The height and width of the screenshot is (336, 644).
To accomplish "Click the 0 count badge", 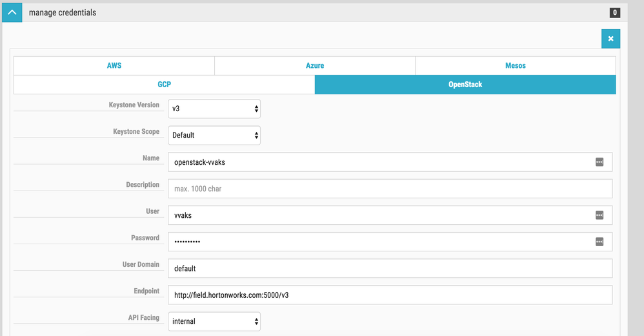I will [x=614, y=12].
